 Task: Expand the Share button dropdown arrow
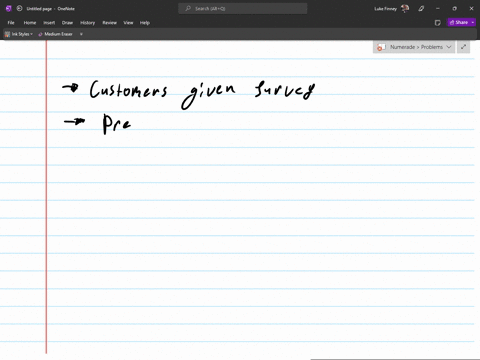(x=473, y=22)
